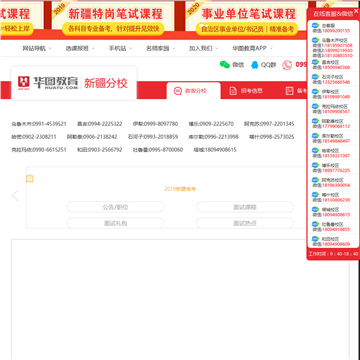Open the 新疆特岗笔试课程 banner
The width and height of the screenshot is (360, 360).
113,18
